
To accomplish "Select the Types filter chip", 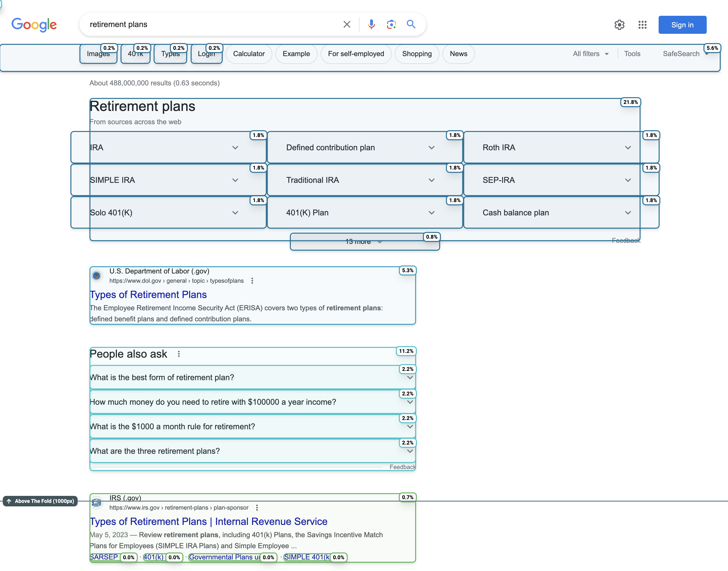I will click(x=170, y=54).
